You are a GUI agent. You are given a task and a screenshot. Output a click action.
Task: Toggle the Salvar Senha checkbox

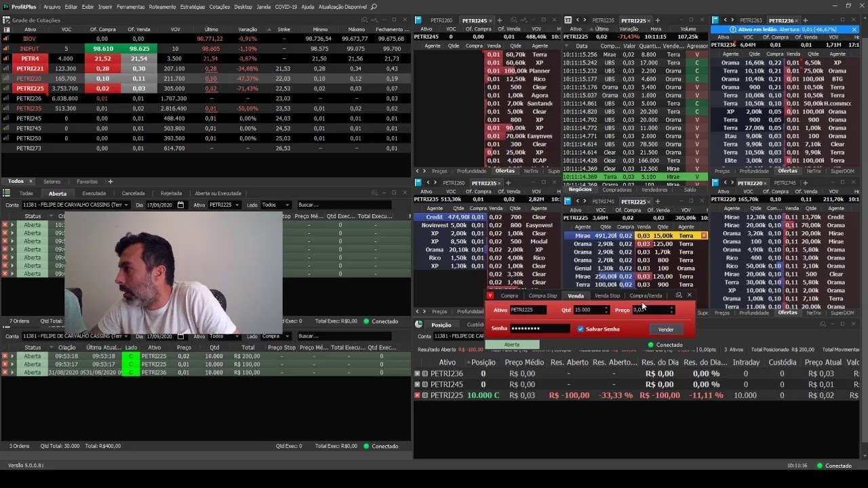[x=580, y=329]
